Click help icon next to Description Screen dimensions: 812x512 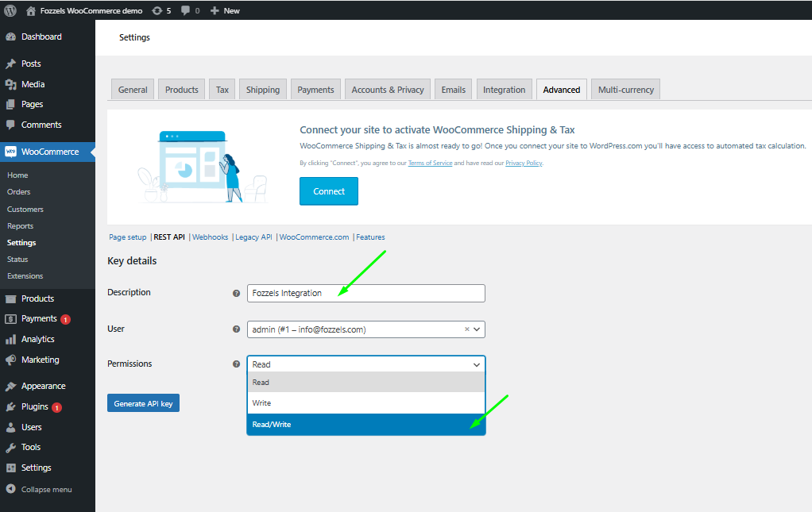pyautogui.click(x=236, y=293)
